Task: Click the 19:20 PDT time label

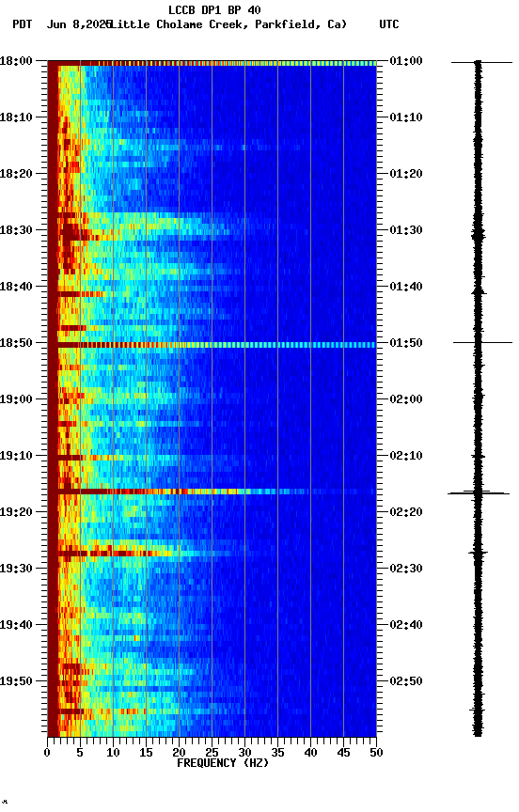Action: click(x=16, y=512)
